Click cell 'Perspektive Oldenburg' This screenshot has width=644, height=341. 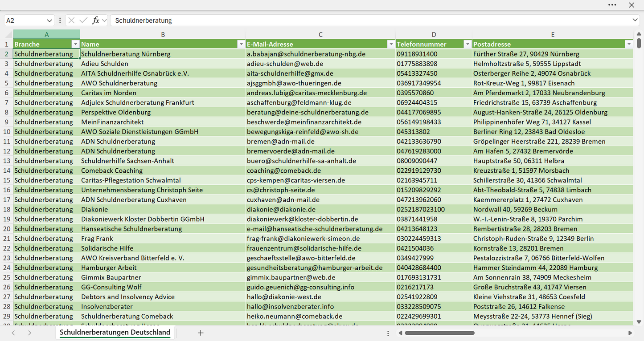(x=163, y=112)
